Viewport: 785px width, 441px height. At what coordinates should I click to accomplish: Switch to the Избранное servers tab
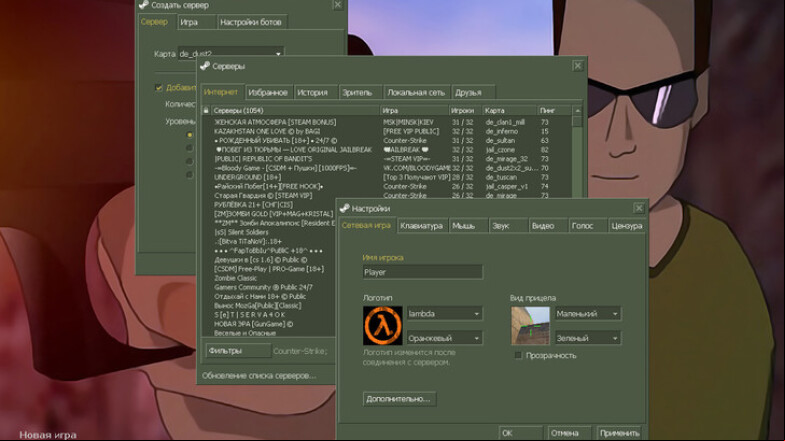(268, 93)
